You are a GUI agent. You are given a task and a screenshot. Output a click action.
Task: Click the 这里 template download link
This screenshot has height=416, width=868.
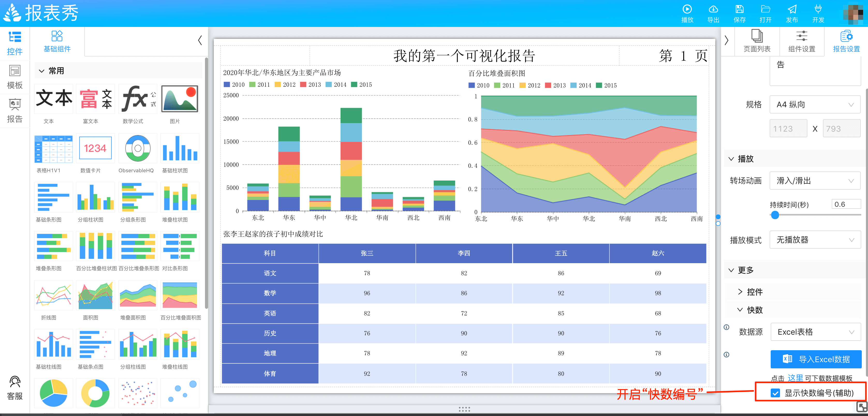click(x=795, y=378)
